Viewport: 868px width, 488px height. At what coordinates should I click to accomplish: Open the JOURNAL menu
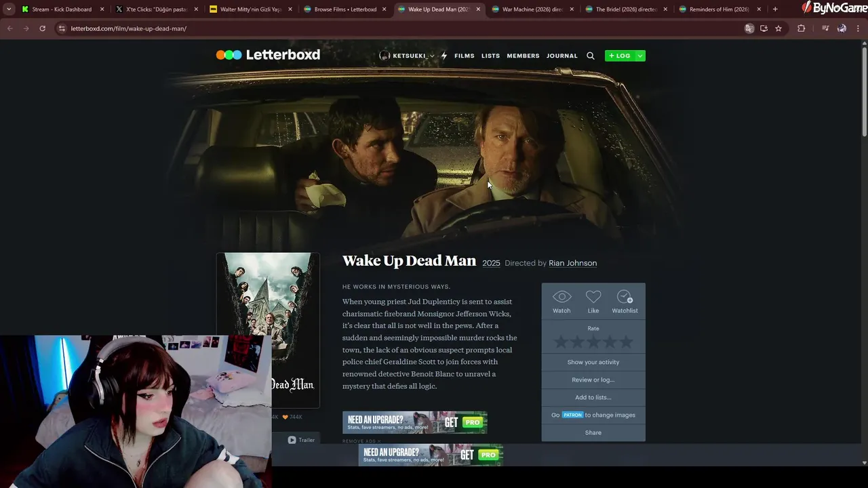562,56
